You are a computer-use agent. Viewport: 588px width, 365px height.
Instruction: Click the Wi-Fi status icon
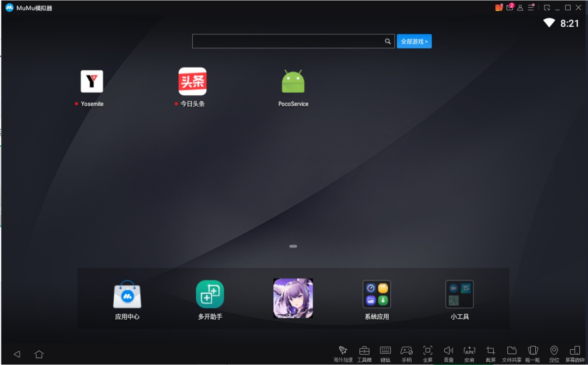click(x=549, y=23)
